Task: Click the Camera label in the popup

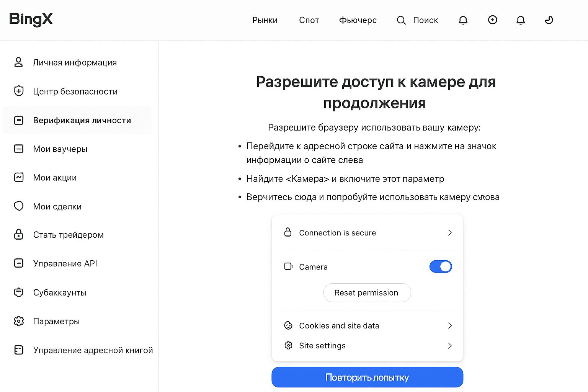Action: point(313,267)
